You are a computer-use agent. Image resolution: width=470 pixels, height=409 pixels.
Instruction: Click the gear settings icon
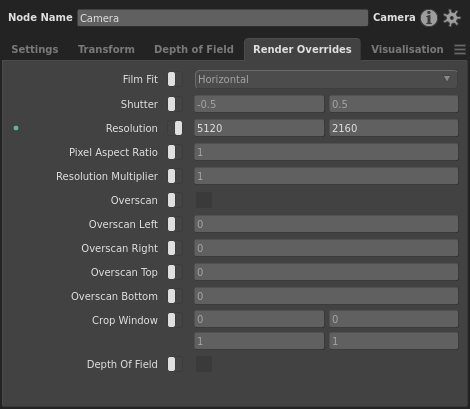point(452,18)
